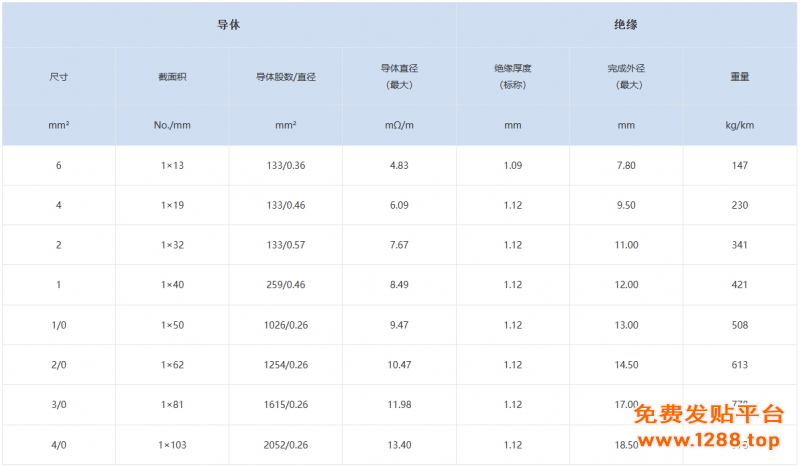Select the '重量' column header
The height and width of the screenshot is (467, 800).
tap(740, 77)
